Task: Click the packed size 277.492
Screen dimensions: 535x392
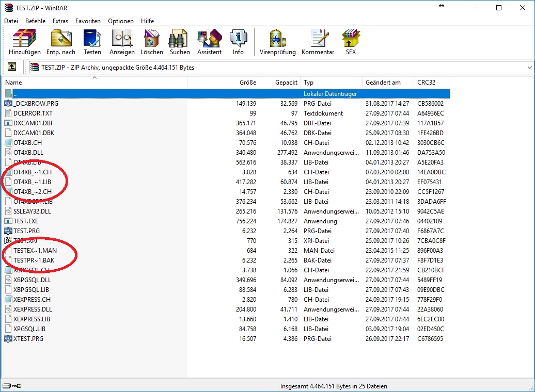Action: coord(287,152)
